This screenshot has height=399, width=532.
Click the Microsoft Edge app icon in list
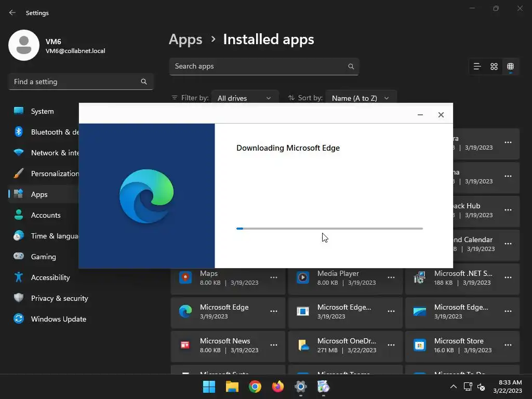185,311
